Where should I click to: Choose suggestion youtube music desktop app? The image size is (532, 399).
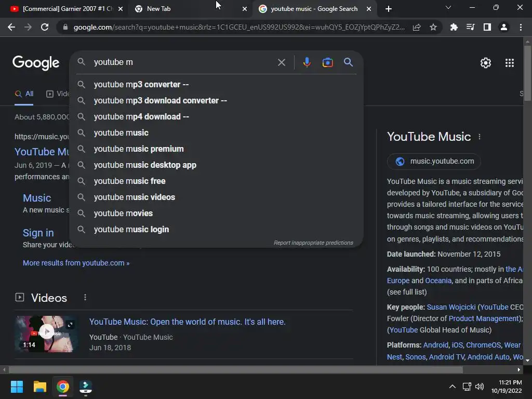pyautogui.click(x=217, y=165)
